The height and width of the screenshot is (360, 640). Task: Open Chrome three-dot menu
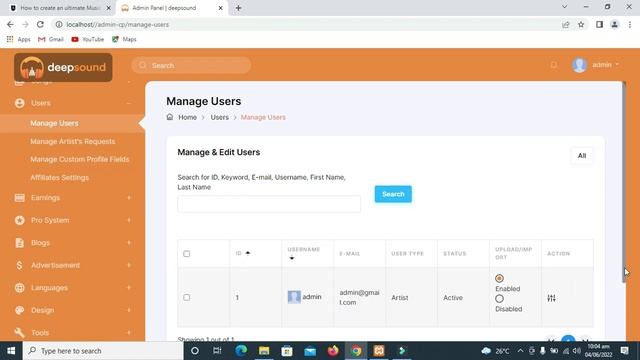[x=630, y=24]
